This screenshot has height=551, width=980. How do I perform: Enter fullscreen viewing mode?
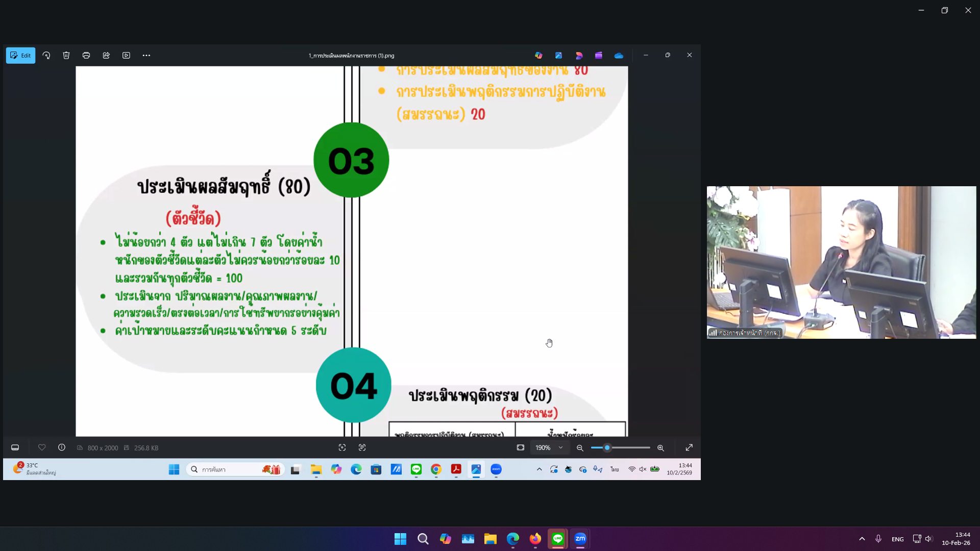tap(689, 447)
